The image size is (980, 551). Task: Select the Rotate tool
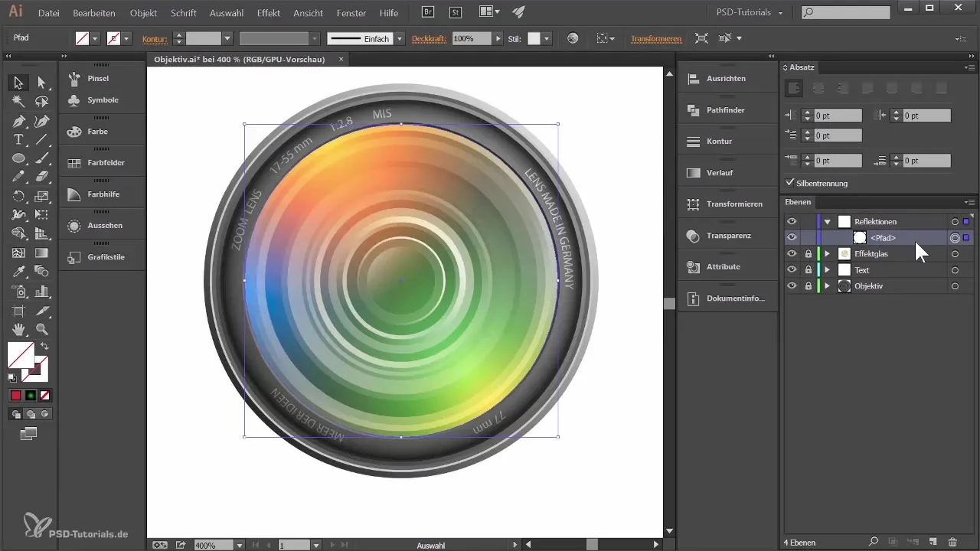click(18, 196)
